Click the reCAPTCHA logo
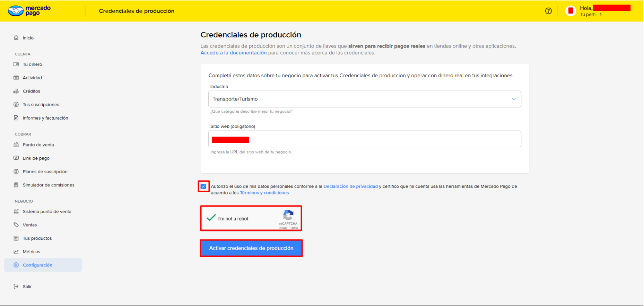 click(288, 215)
